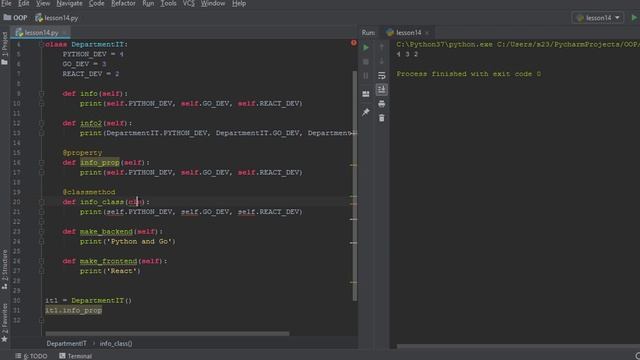Click the Down the stack trace arrow
The height and width of the screenshot is (360, 640).
click(x=382, y=61)
